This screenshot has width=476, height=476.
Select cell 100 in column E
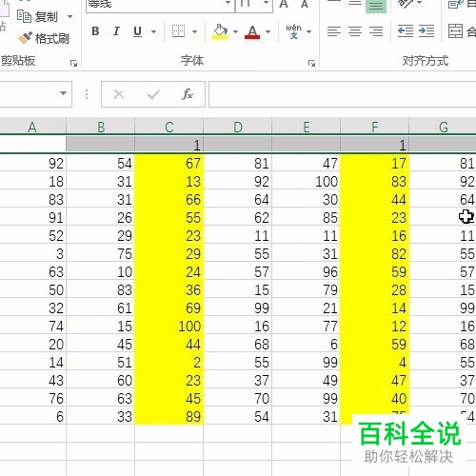point(307,182)
